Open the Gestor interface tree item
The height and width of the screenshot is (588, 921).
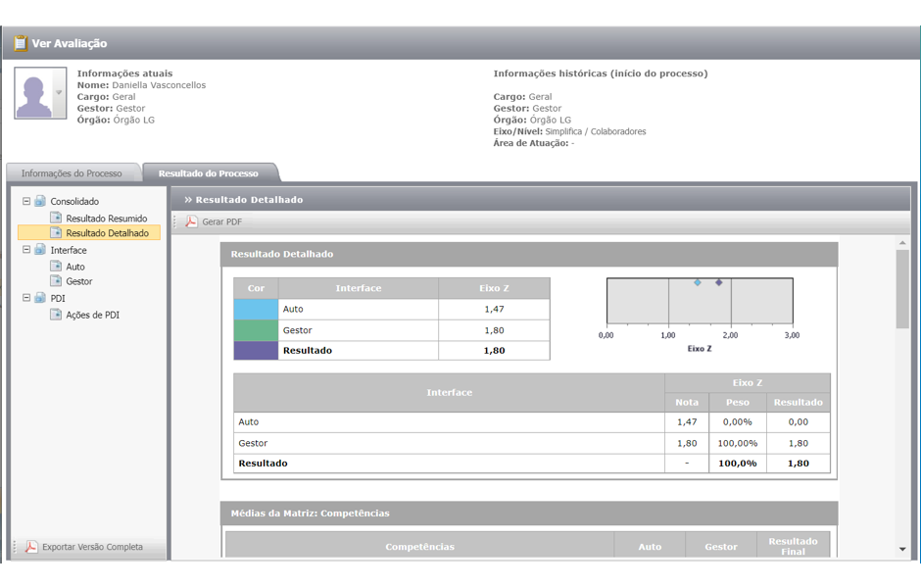(79, 281)
